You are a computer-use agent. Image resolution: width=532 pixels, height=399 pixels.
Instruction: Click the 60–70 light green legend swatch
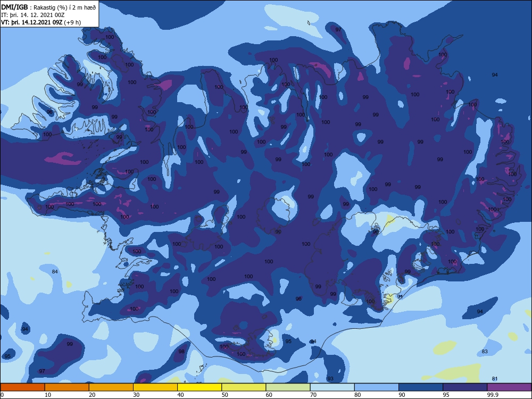click(288, 387)
